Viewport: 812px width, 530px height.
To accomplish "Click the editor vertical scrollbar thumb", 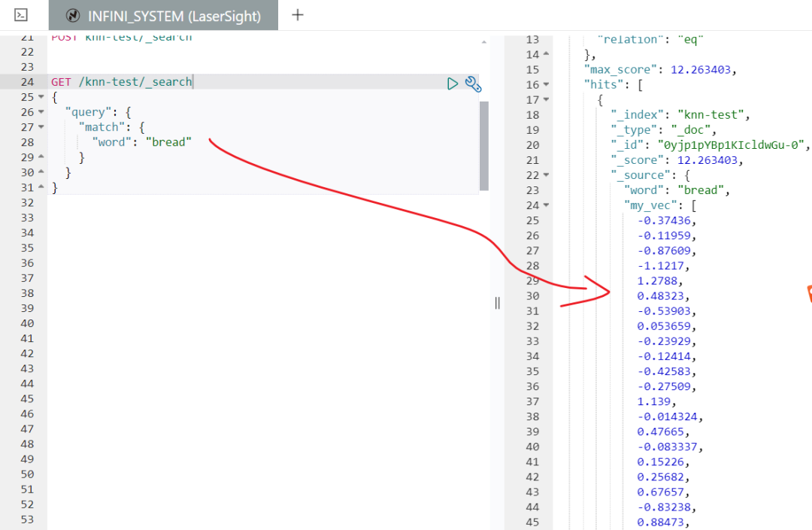I will point(484,146).
